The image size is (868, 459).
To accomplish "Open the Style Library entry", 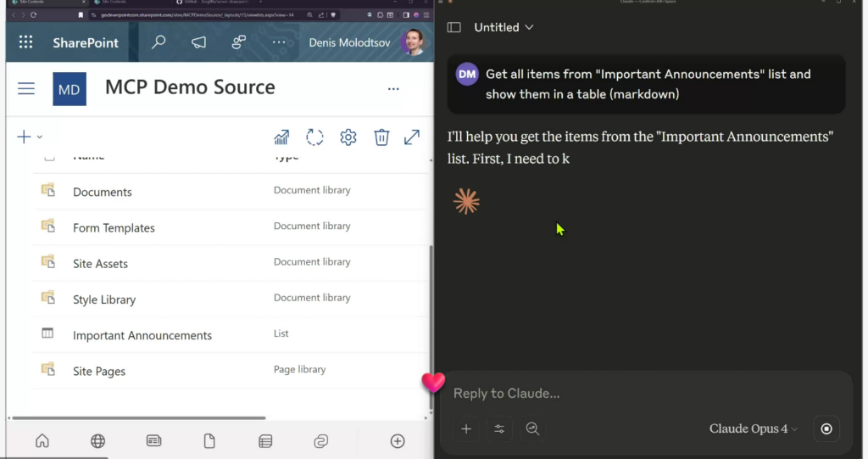I will tap(104, 299).
